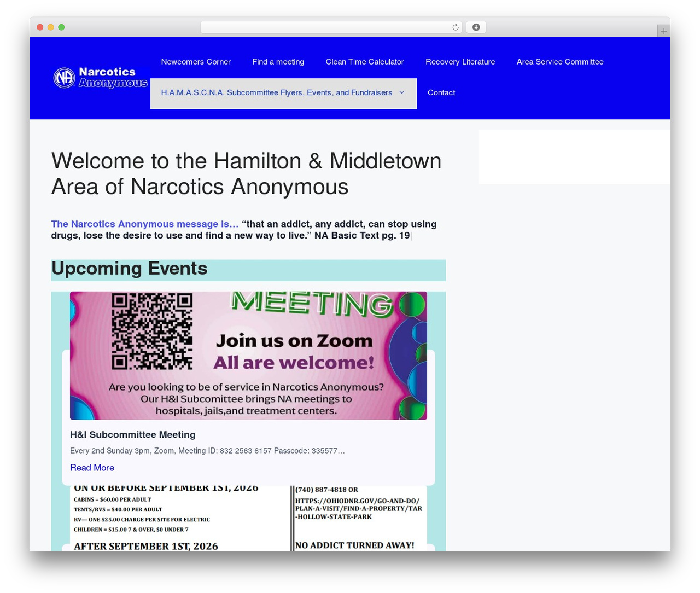Click the Narcotics Anonymous logo
The width and height of the screenshot is (700, 593).
click(x=101, y=78)
